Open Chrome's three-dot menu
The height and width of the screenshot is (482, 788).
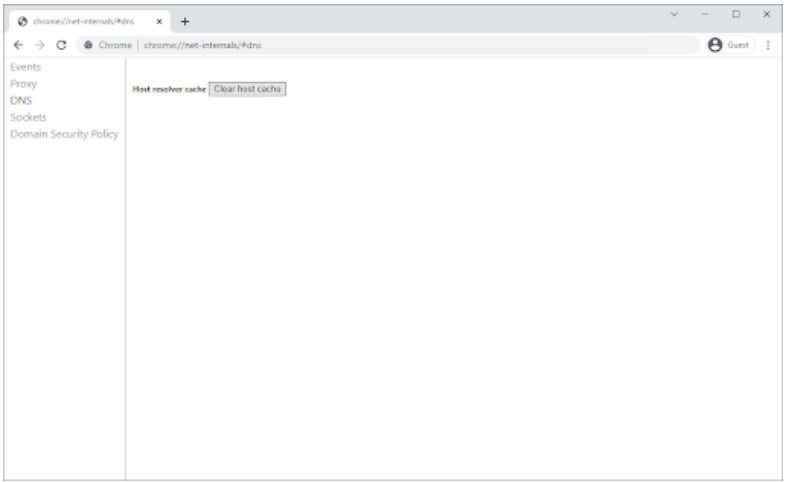click(768, 45)
